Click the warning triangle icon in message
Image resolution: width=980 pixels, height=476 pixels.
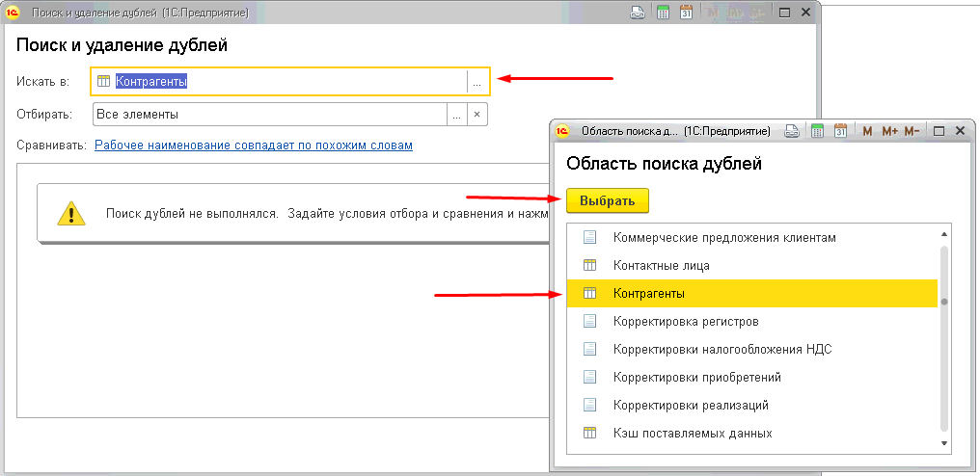click(71, 213)
